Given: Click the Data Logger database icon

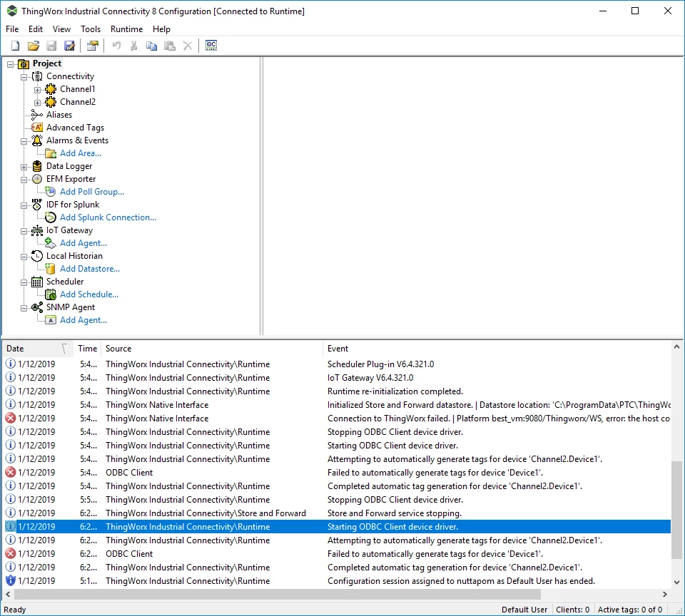Looking at the screenshot, I should click(37, 166).
